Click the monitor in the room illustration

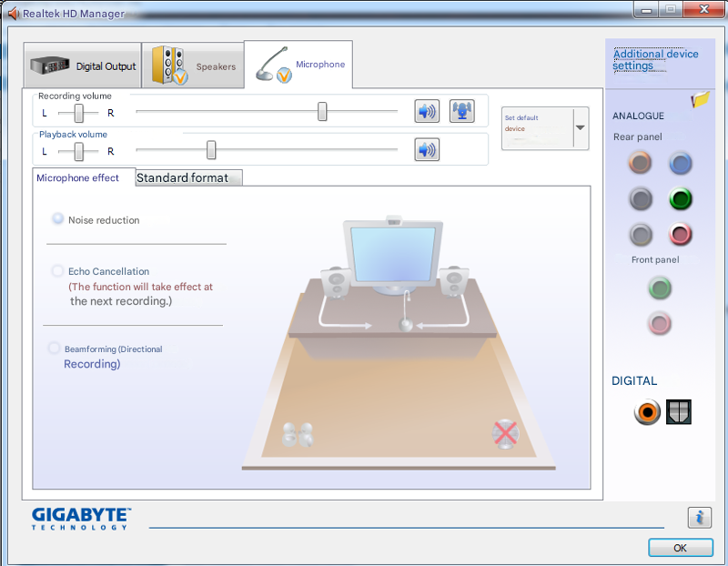[x=393, y=256]
